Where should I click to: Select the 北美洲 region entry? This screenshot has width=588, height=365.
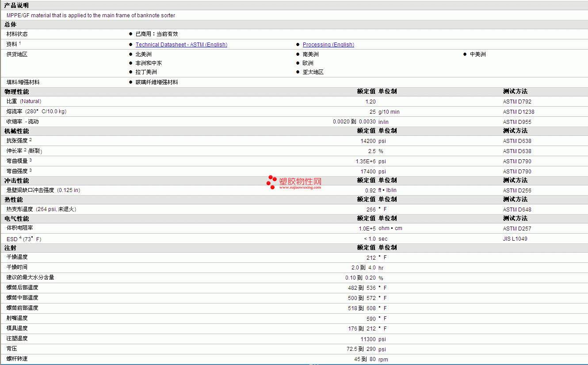pos(144,54)
